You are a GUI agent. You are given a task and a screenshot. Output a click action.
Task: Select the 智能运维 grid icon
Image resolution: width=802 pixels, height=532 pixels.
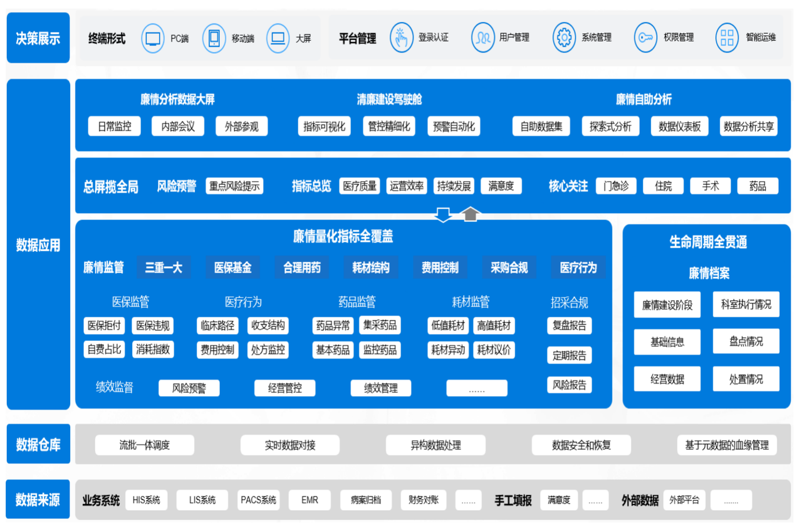[x=727, y=38]
